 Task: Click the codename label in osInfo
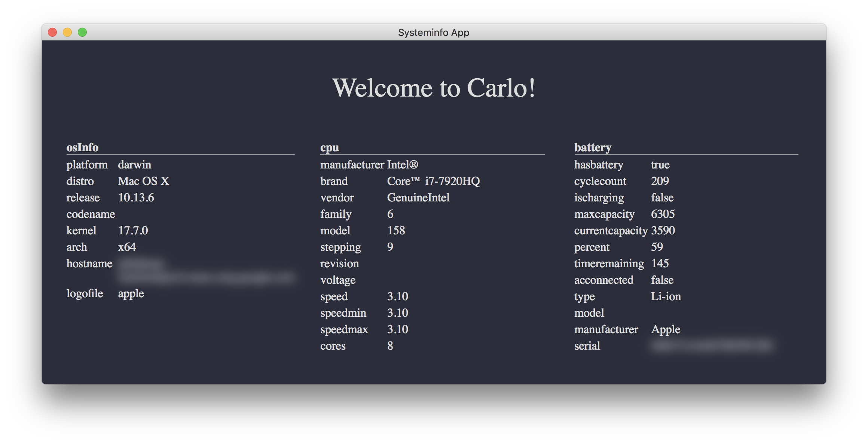91,214
